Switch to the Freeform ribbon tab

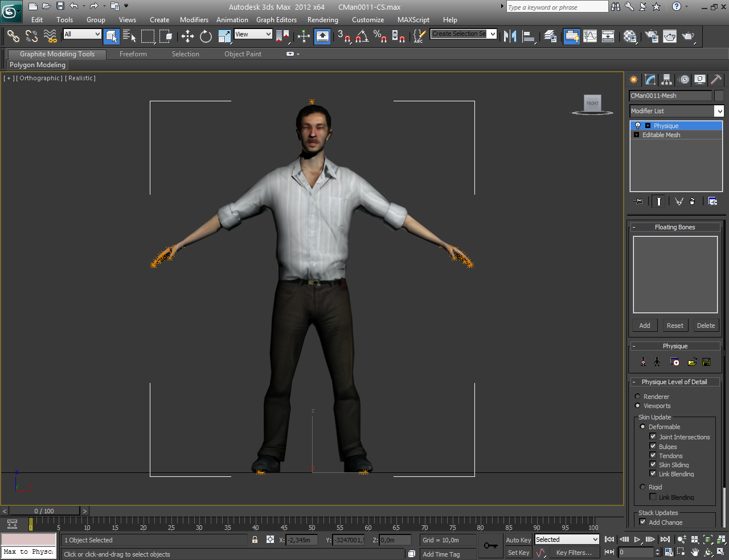pyautogui.click(x=133, y=54)
